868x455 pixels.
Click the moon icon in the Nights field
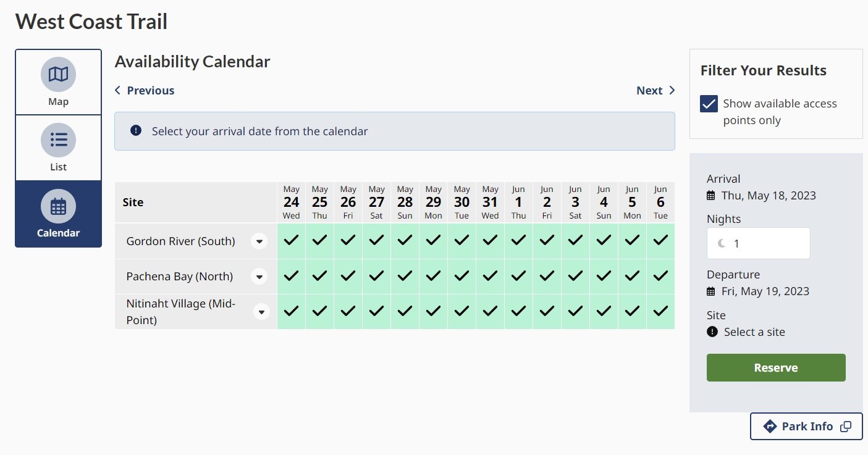tap(721, 243)
